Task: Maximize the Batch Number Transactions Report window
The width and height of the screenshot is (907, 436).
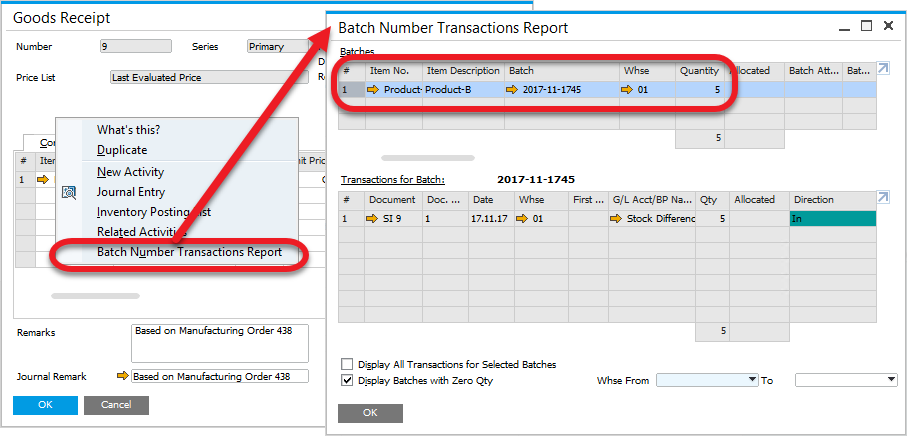Action: click(866, 25)
